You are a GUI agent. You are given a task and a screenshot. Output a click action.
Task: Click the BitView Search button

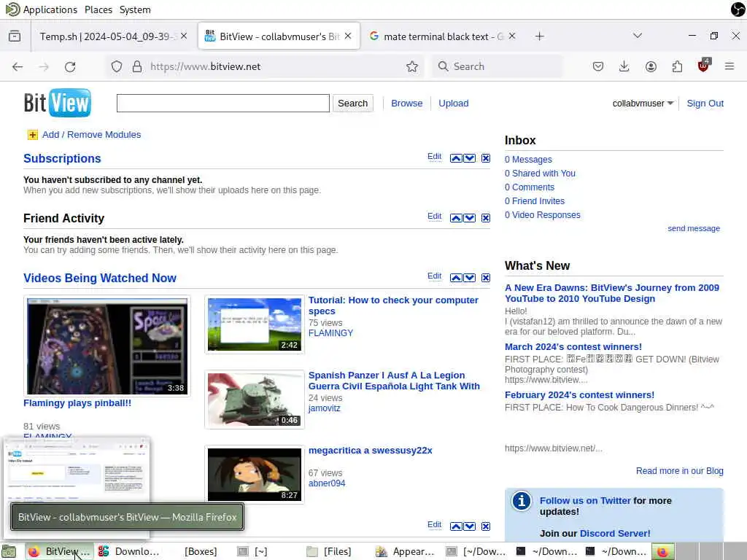[352, 104]
